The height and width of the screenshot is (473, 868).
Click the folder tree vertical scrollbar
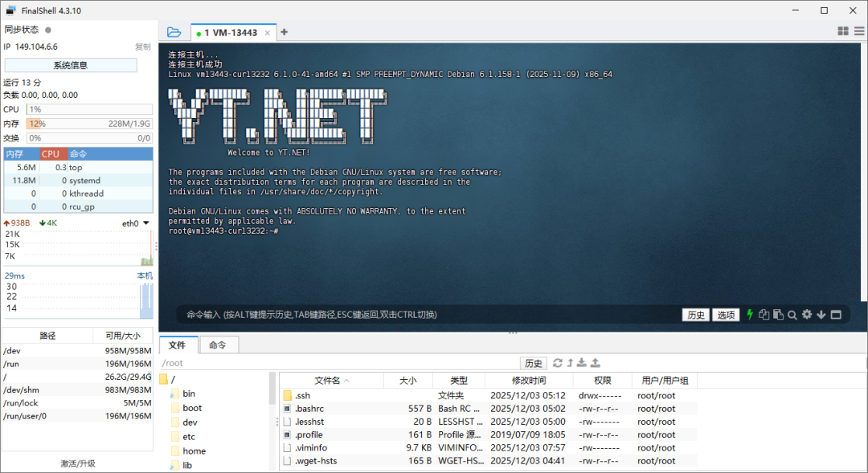[x=272, y=389]
